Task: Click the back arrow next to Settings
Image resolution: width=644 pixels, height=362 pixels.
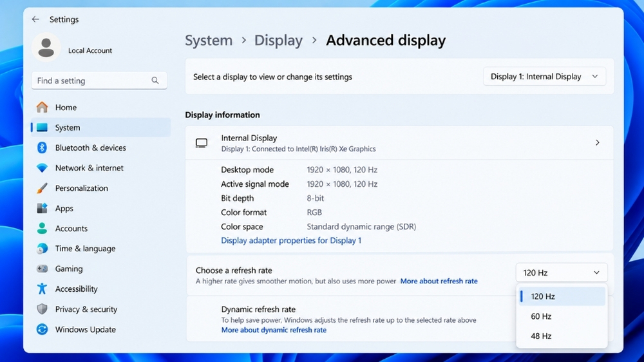Action: [35, 19]
